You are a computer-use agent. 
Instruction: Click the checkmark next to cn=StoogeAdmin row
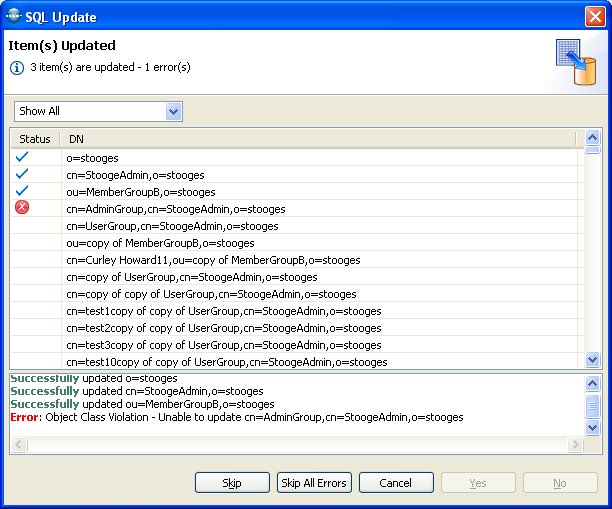[22, 174]
